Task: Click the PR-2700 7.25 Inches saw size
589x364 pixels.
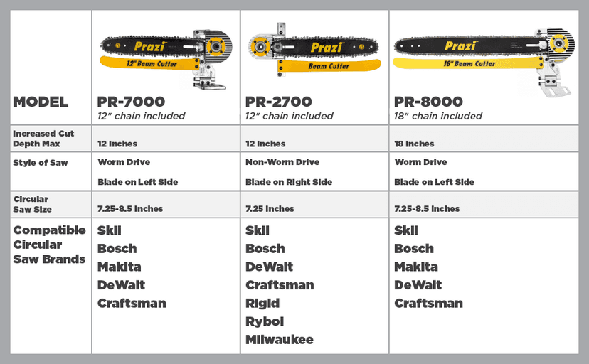Action: [x=270, y=209]
